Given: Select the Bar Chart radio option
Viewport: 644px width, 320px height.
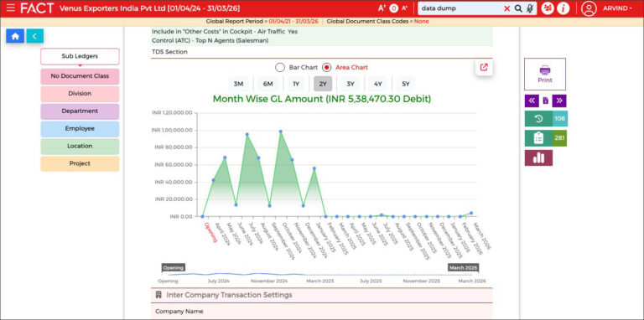Looking at the screenshot, I should [280, 67].
